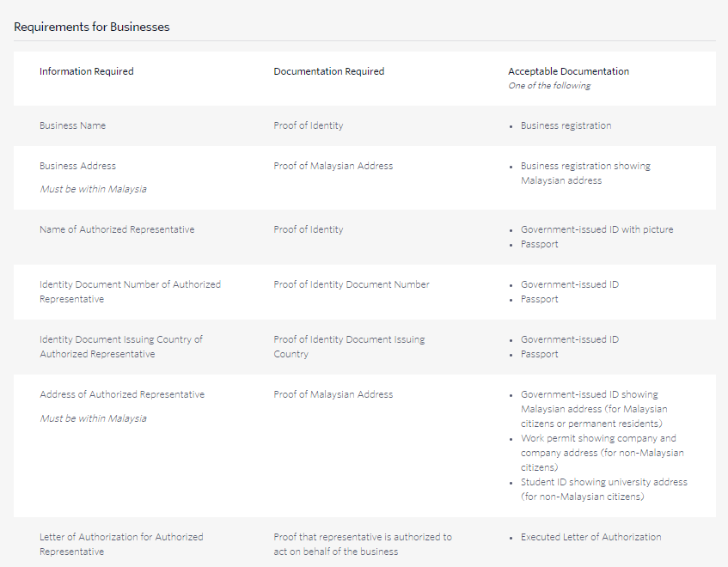This screenshot has height=567, width=728.
Task: Click "Identity Document Number of Authorized Representative" cell
Action: coord(130,292)
